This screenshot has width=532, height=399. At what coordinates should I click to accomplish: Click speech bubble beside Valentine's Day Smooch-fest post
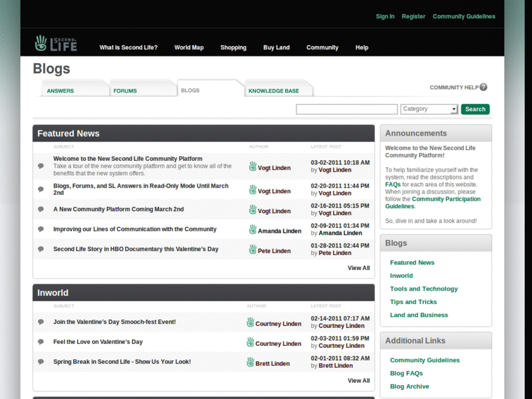click(41, 322)
